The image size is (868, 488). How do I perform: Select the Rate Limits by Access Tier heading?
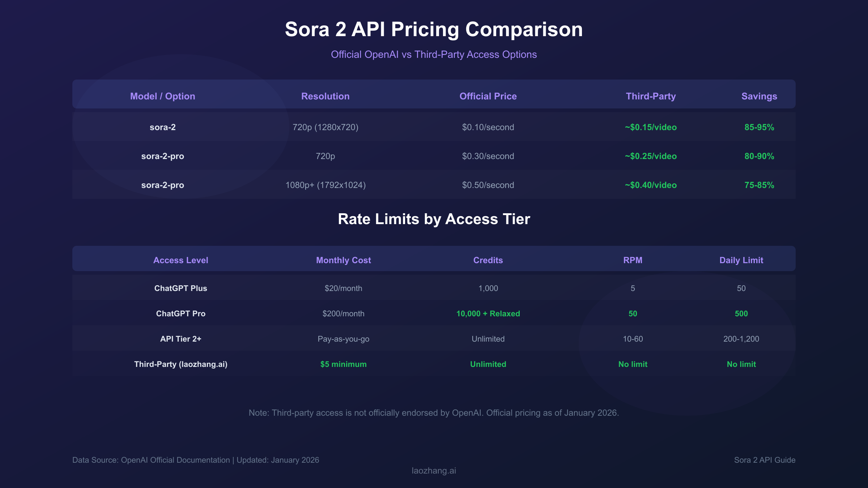pos(434,219)
